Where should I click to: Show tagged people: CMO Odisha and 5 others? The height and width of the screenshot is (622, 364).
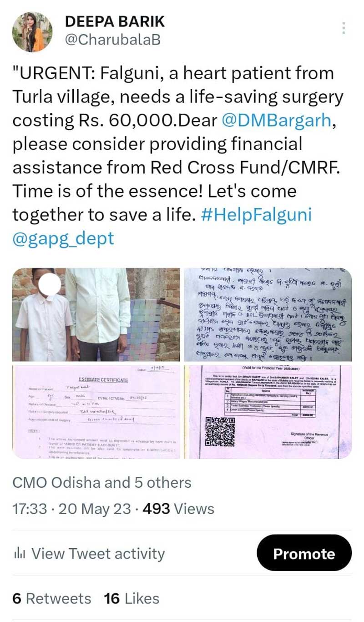pos(102,482)
